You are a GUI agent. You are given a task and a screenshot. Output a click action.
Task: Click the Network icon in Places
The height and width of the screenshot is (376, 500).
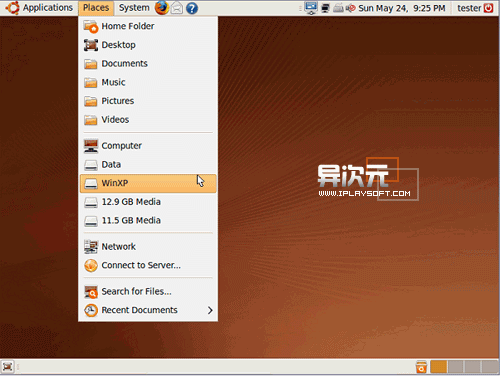point(91,247)
